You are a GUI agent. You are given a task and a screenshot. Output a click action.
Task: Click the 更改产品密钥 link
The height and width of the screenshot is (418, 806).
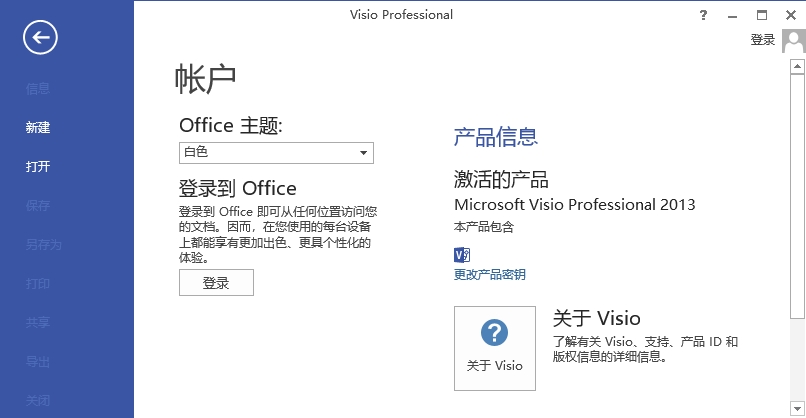(490, 275)
